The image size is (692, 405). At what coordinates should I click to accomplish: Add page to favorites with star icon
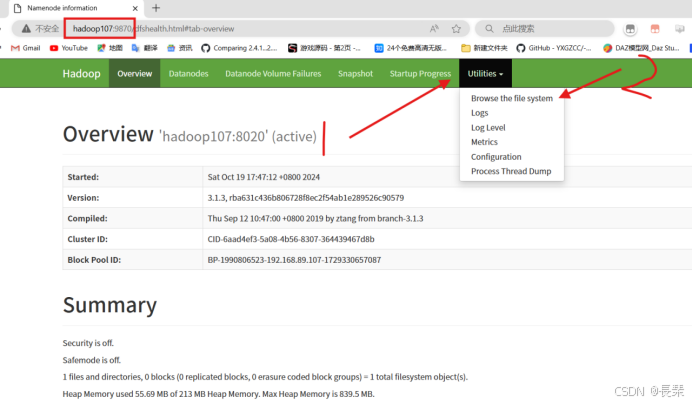point(456,29)
